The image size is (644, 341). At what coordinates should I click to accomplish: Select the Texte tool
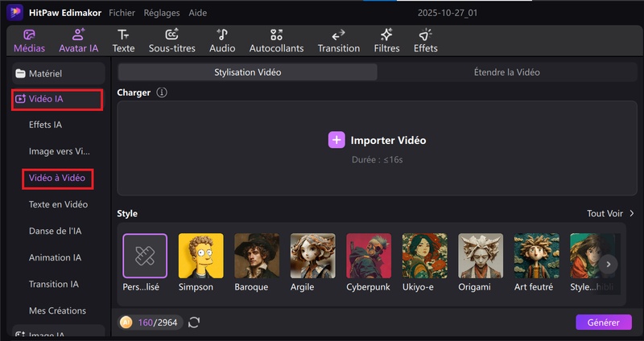(x=123, y=41)
